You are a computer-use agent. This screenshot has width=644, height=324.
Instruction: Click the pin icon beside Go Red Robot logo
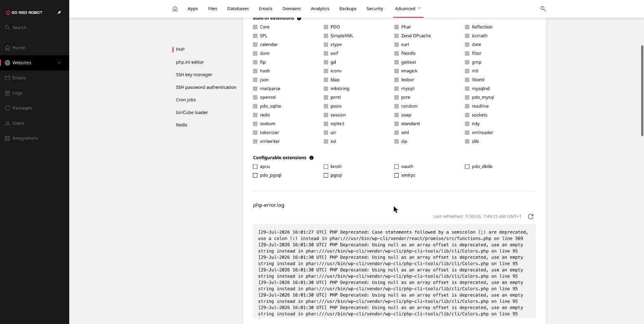pyautogui.click(x=59, y=12)
